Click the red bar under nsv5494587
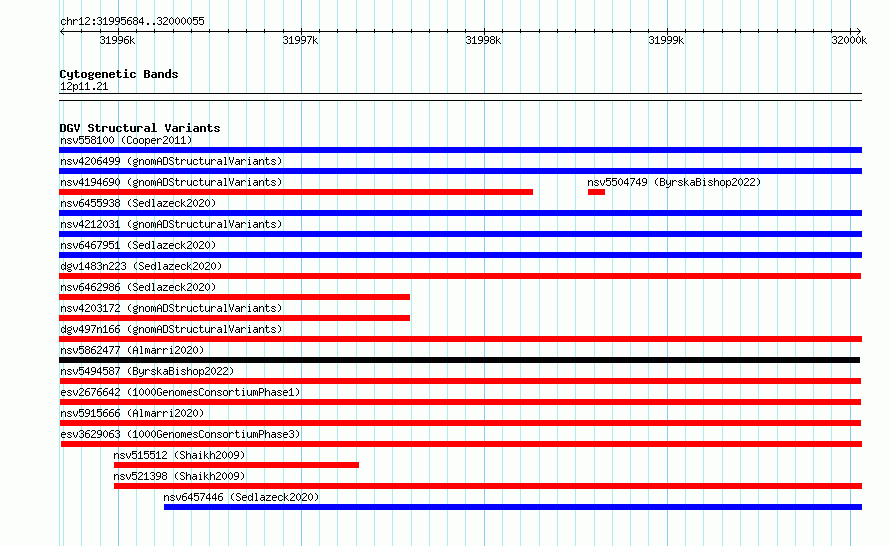This screenshot has width=890, height=546. click(x=460, y=381)
